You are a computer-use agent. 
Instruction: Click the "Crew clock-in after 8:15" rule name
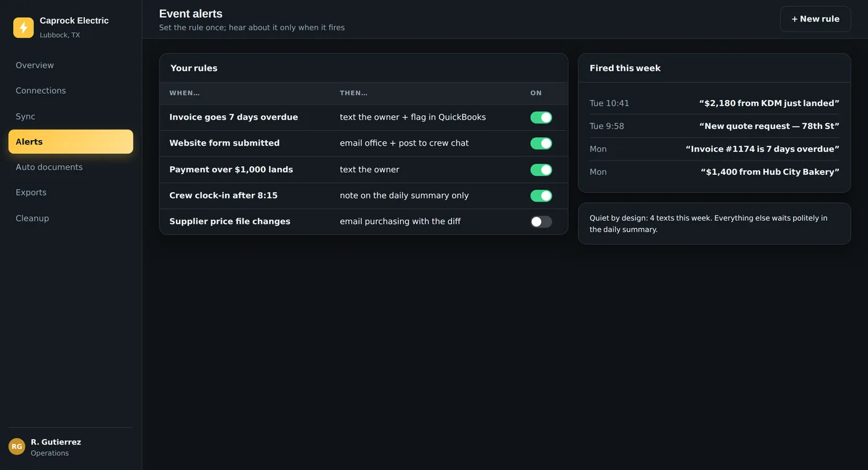coord(223,196)
